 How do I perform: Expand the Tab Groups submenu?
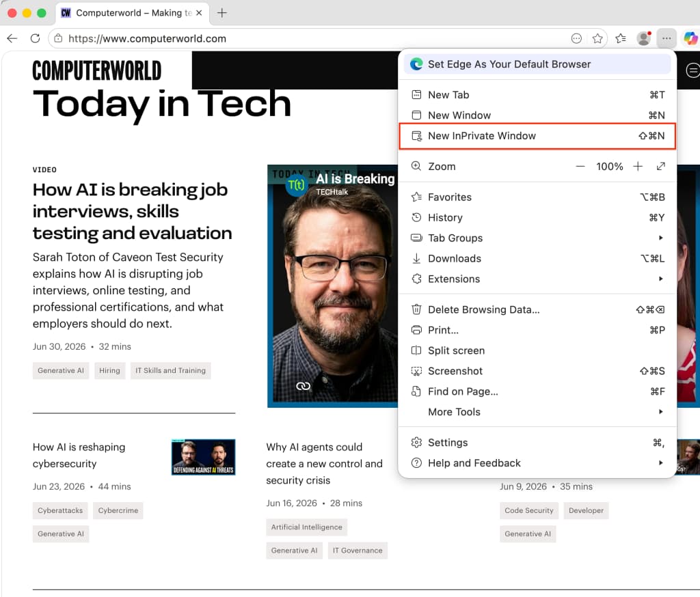point(537,238)
